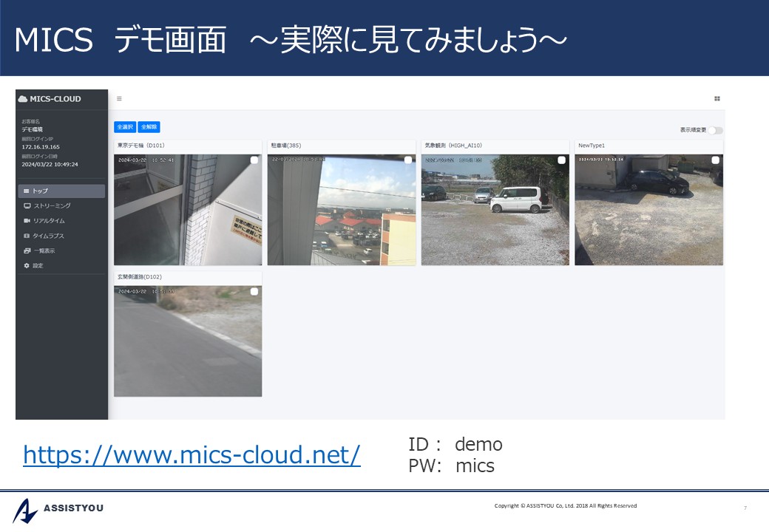769x532 pixels.
Task: Open the トップ menu item
Action: (61, 191)
